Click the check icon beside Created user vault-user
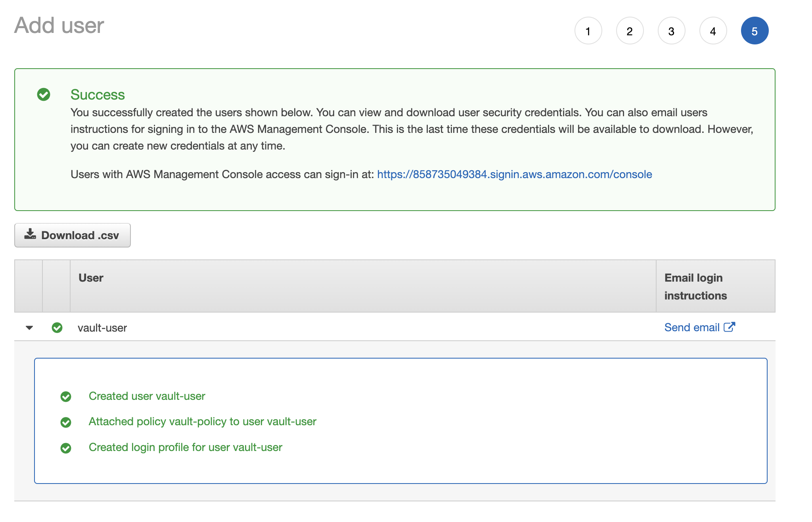Viewport: 812px width, 522px height. [x=66, y=397]
